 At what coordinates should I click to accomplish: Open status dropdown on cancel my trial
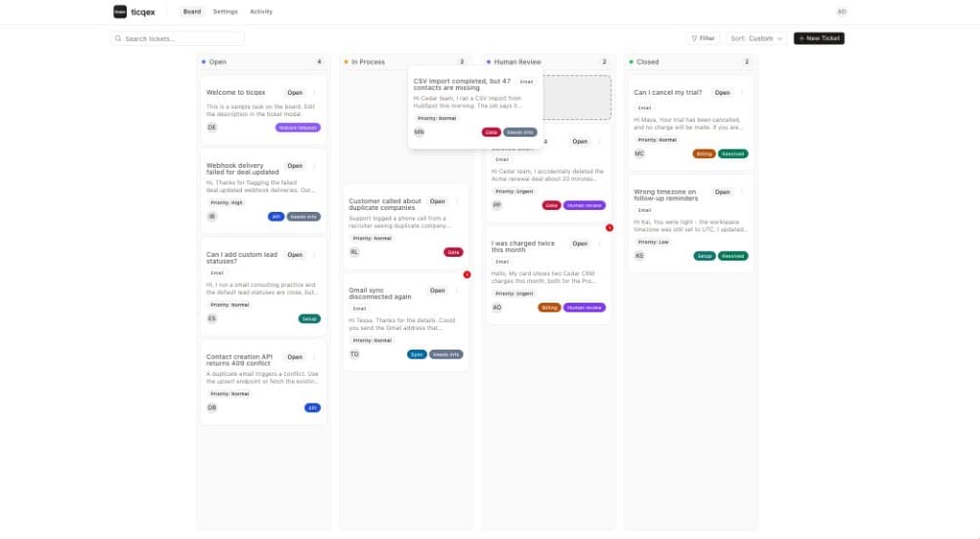pyautogui.click(x=722, y=93)
